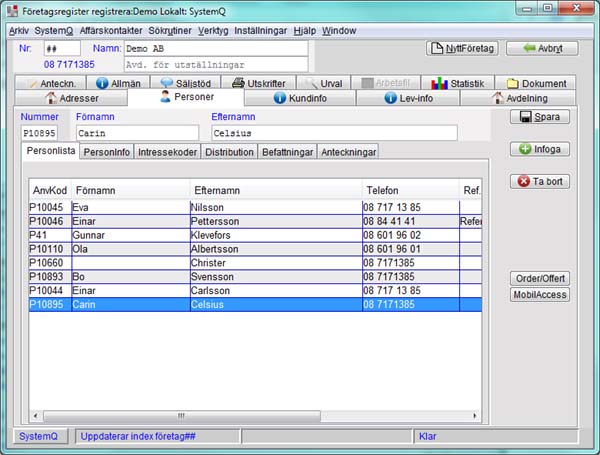Click the house icon on Adresser tab
The width and height of the screenshot is (600, 455).
[x=52, y=98]
